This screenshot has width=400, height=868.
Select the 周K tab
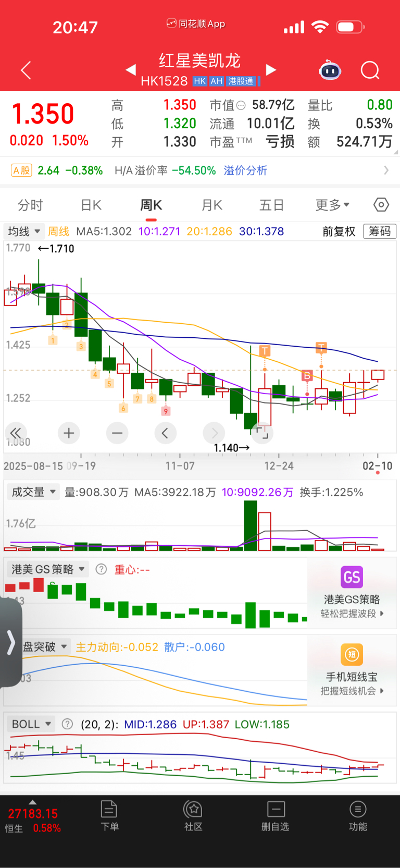click(x=151, y=205)
